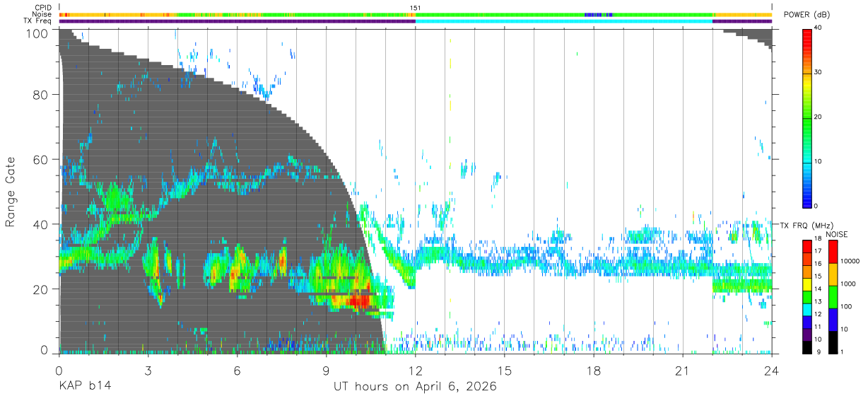The height and width of the screenshot is (401, 868).
Task: Click the Noise row label at top
Action: pos(43,14)
